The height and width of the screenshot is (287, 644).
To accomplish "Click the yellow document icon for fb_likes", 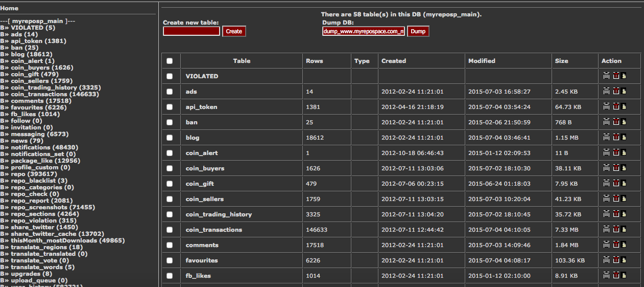I will tap(624, 275).
